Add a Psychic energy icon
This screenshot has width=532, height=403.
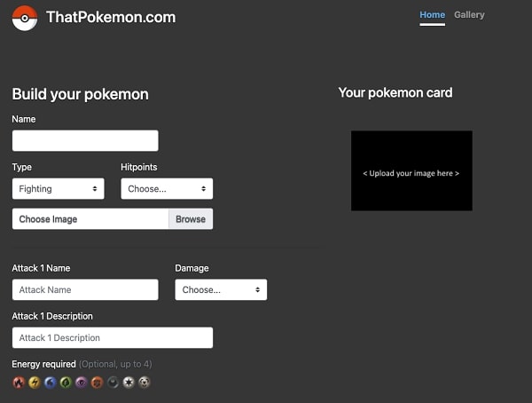[x=82, y=383]
